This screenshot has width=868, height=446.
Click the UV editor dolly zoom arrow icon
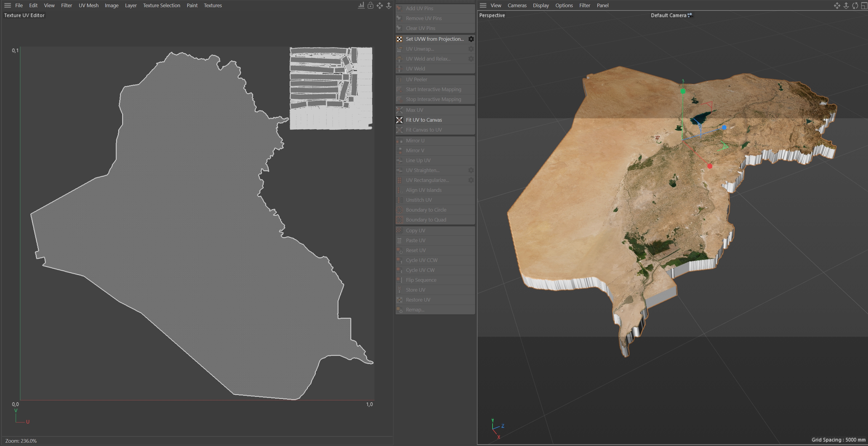click(388, 5)
